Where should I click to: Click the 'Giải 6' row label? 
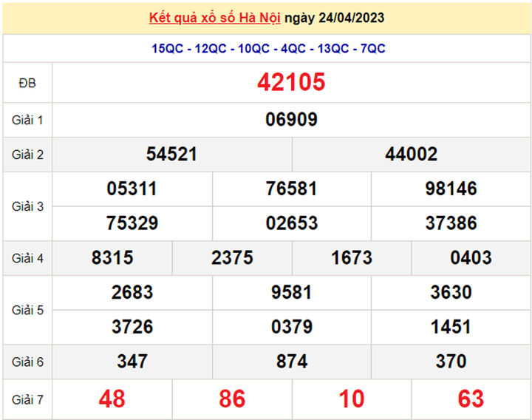(x=27, y=362)
